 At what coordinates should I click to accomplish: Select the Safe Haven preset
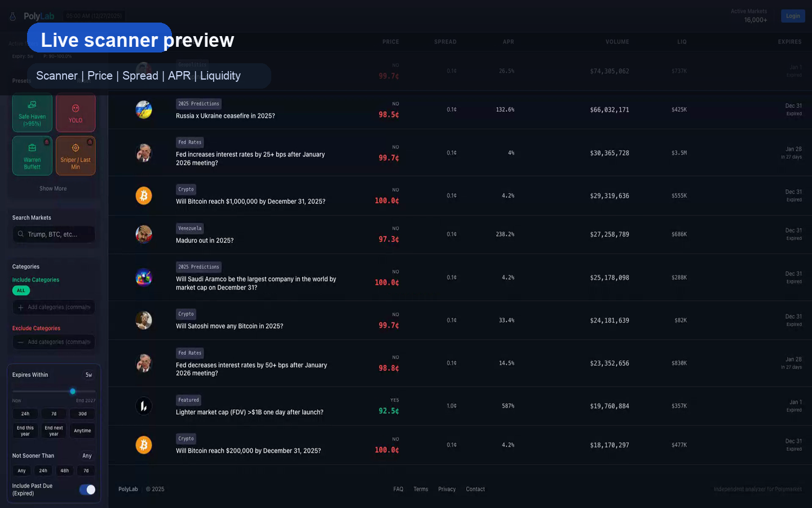pos(32,113)
